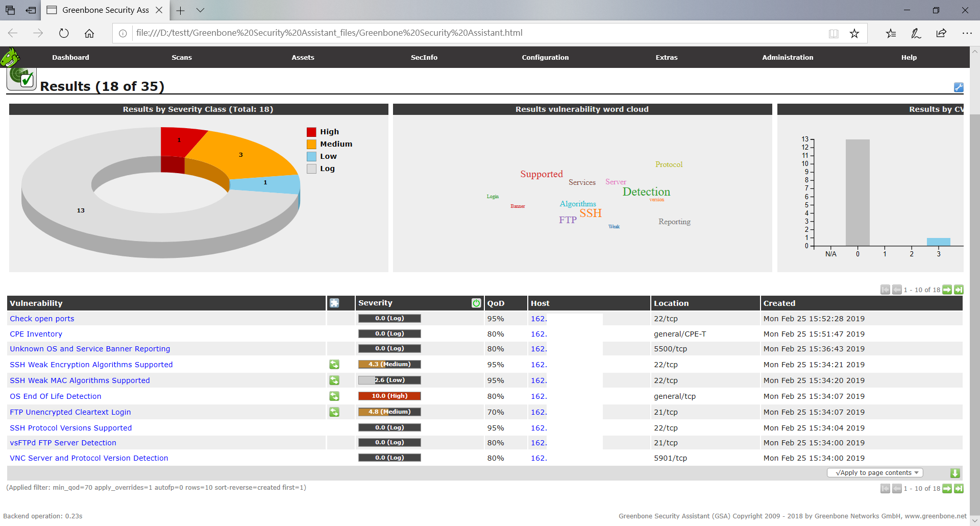Click solution icon for SSH Weak Encryption row
Viewport: 980px width, 526px height.
pos(334,365)
